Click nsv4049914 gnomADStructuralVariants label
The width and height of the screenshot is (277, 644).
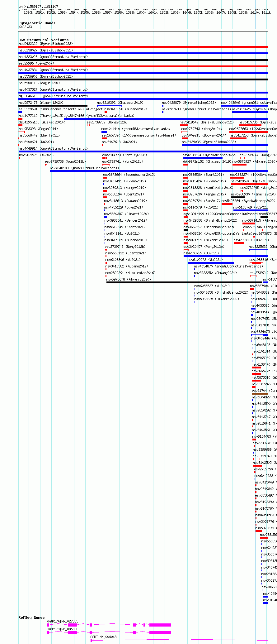[53, 148]
